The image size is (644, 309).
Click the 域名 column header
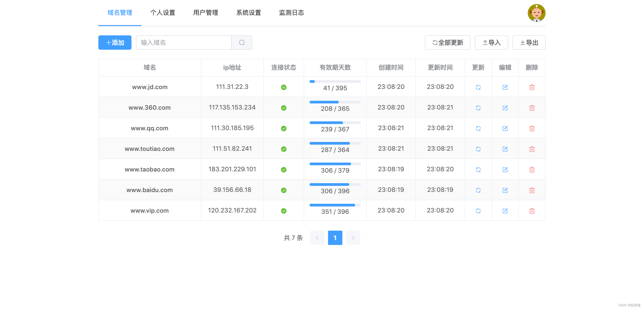150,68
